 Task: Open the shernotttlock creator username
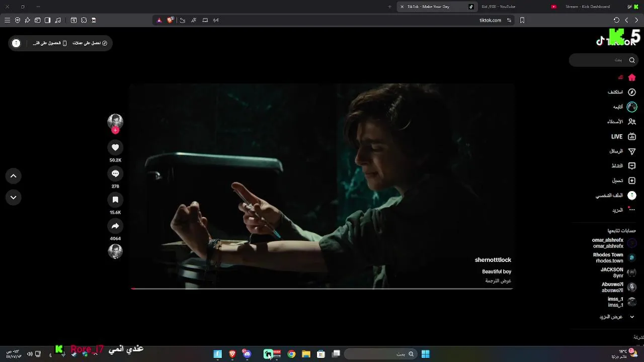[493, 260]
